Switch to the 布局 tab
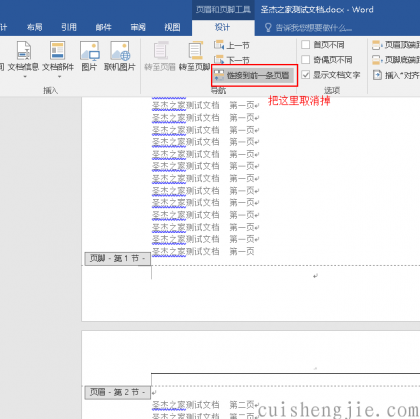The image size is (420, 419). pos(35,27)
